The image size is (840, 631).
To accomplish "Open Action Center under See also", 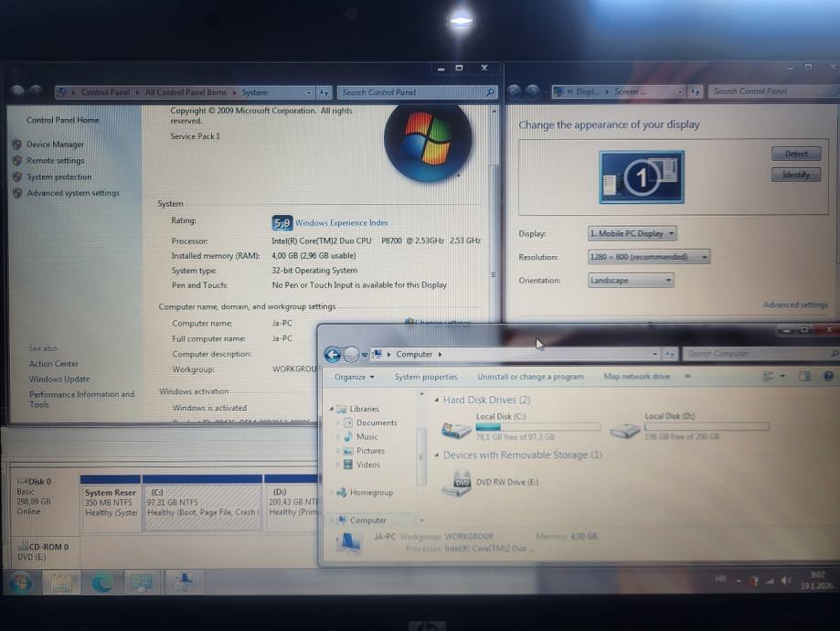I will tap(54, 363).
